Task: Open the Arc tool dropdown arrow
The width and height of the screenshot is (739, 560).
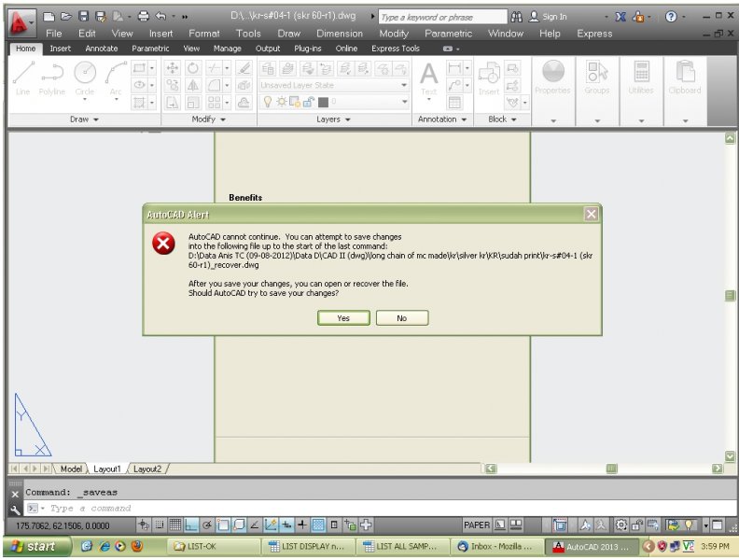Action: point(116,100)
